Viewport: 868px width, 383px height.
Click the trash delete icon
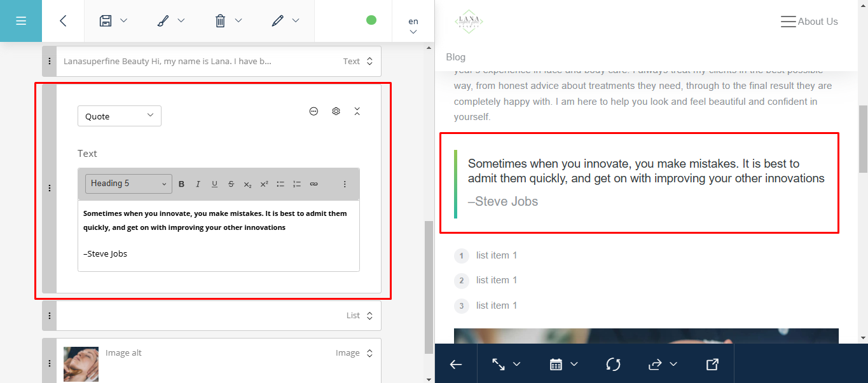coord(220,21)
